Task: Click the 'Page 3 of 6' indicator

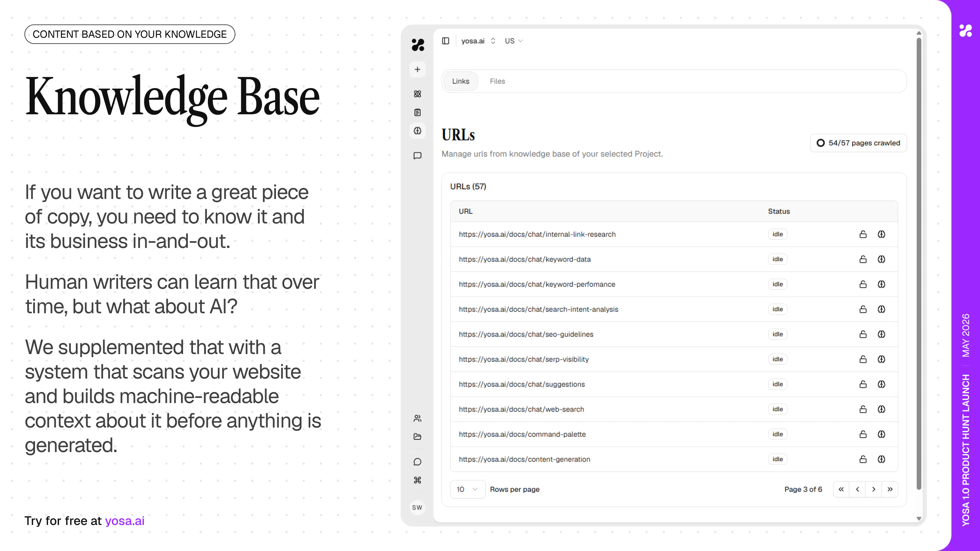Action: [803, 489]
